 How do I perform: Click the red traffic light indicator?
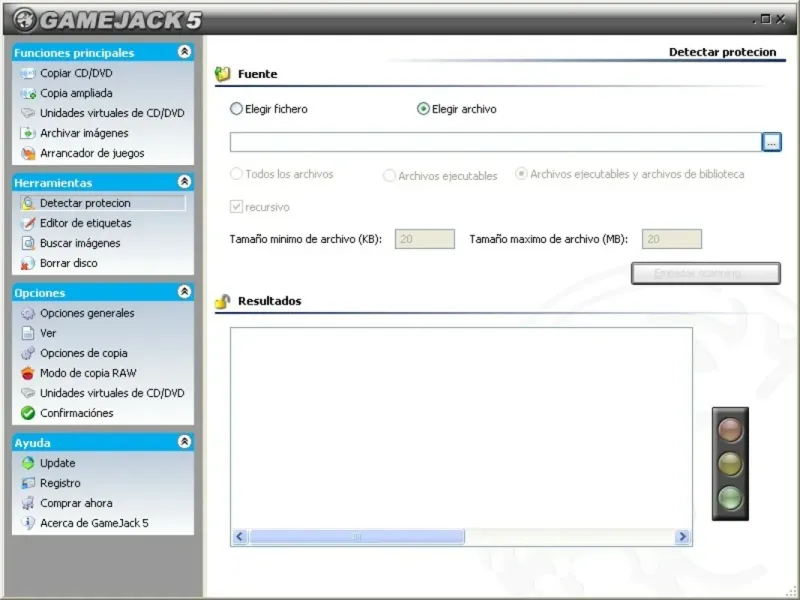[730, 430]
